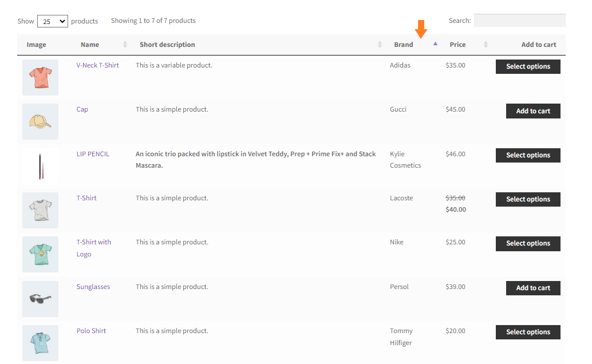592x364 pixels.
Task: Open the Lip Pencil product image
Action: pos(41,166)
